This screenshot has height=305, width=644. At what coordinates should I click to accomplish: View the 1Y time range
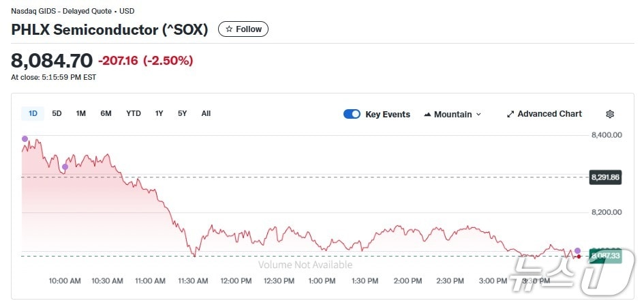pyautogui.click(x=159, y=113)
